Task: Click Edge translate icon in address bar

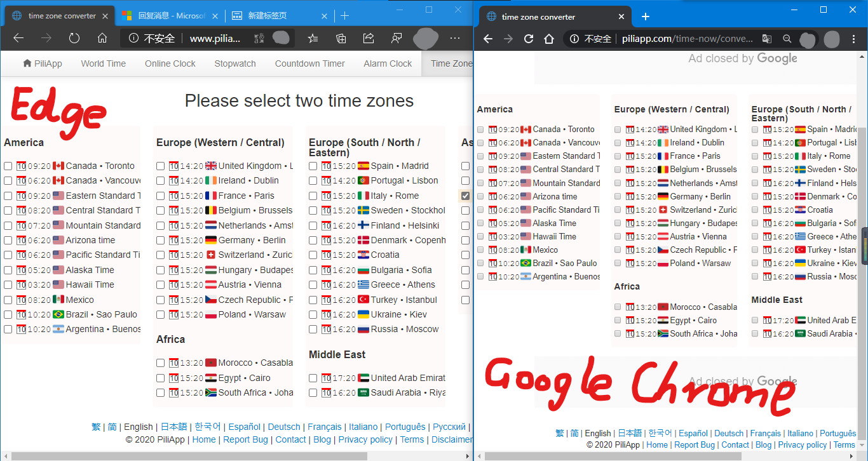Action: coord(259,38)
